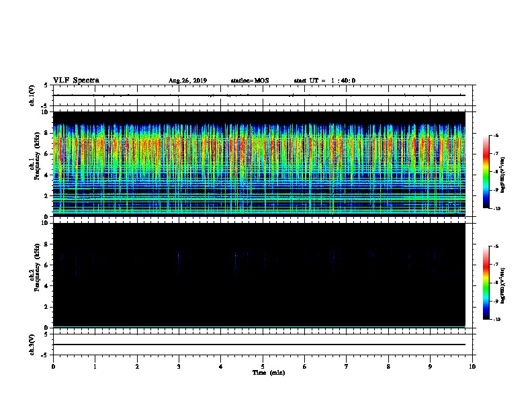532x411 pixels.
Task: Click the "ch.3(V)" axis label
Action: point(32,345)
